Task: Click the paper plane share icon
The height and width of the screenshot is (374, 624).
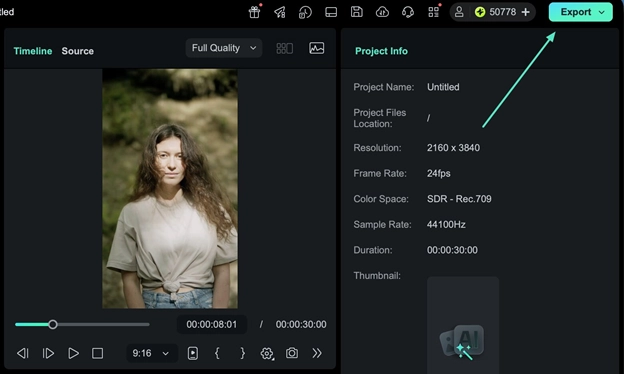Action: coord(280,12)
